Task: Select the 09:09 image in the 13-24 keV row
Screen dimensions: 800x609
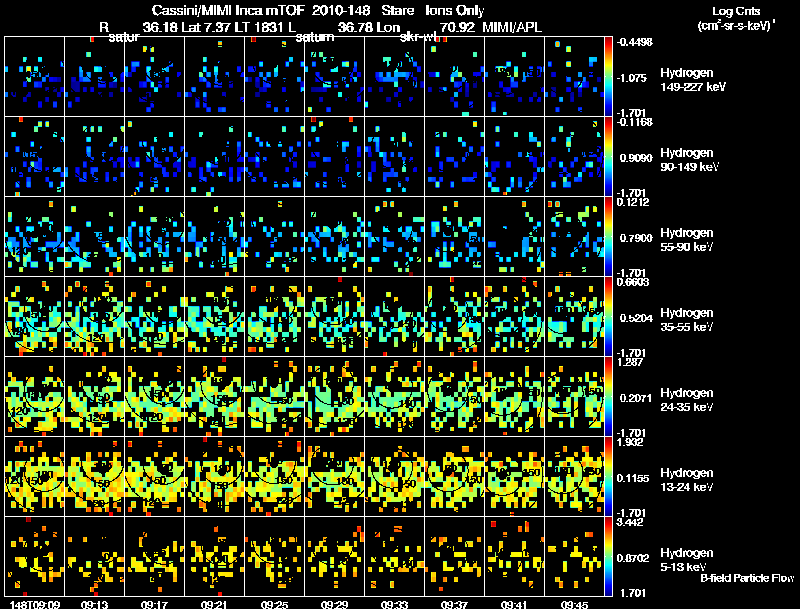Action: pos(35,476)
